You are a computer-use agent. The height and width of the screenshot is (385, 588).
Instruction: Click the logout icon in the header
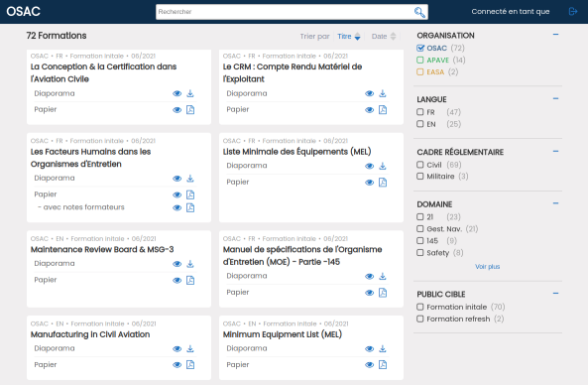pos(572,12)
